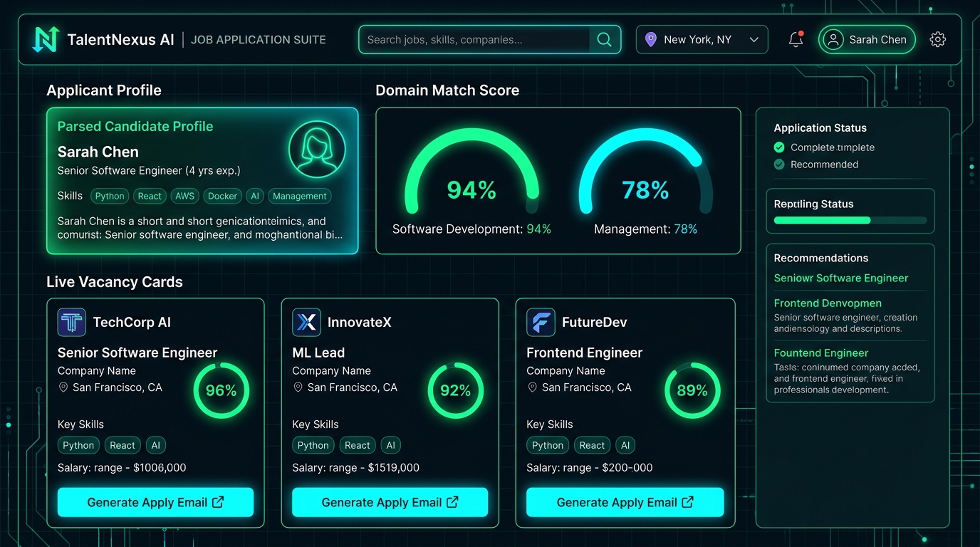Open the Frontend Denvopmen recommendation
980x547 pixels.
click(828, 303)
